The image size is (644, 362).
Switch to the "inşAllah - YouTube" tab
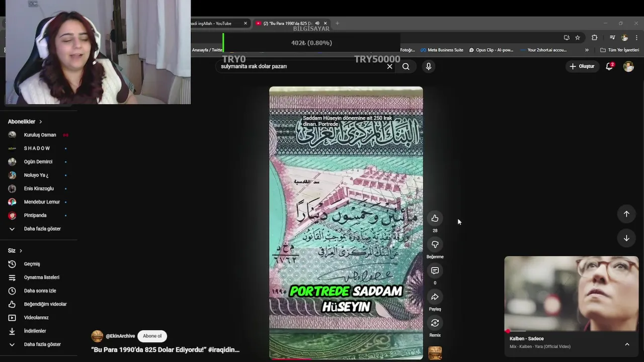[216, 23]
